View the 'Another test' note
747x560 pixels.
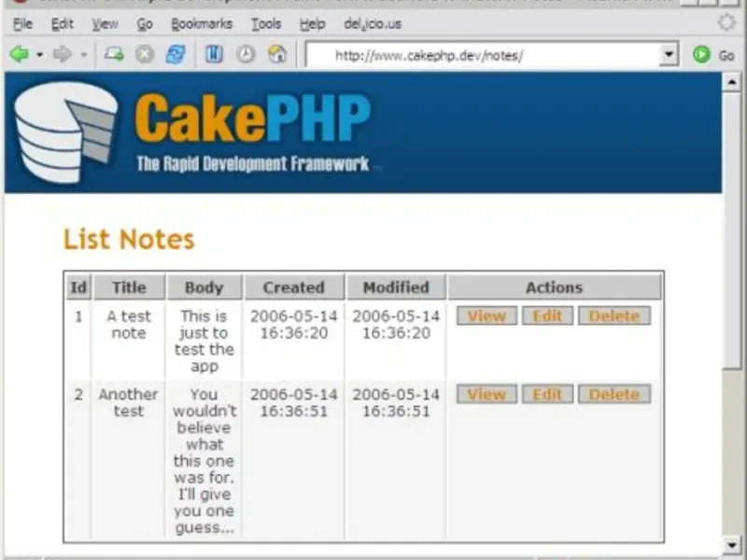point(486,394)
